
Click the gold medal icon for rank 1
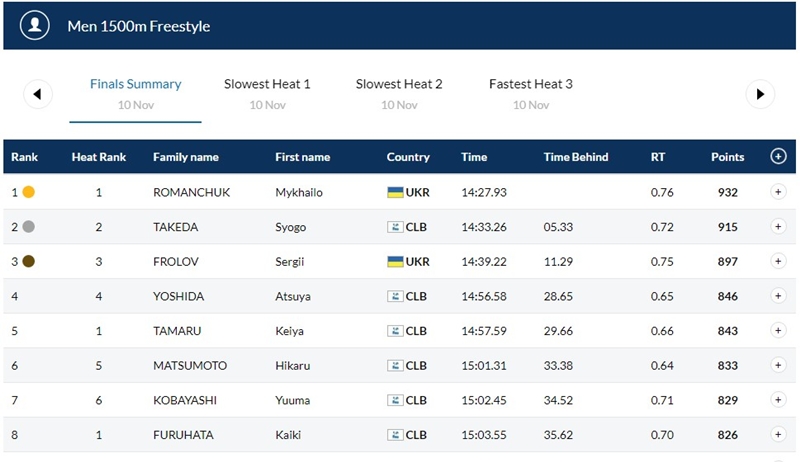pyautogui.click(x=29, y=192)
